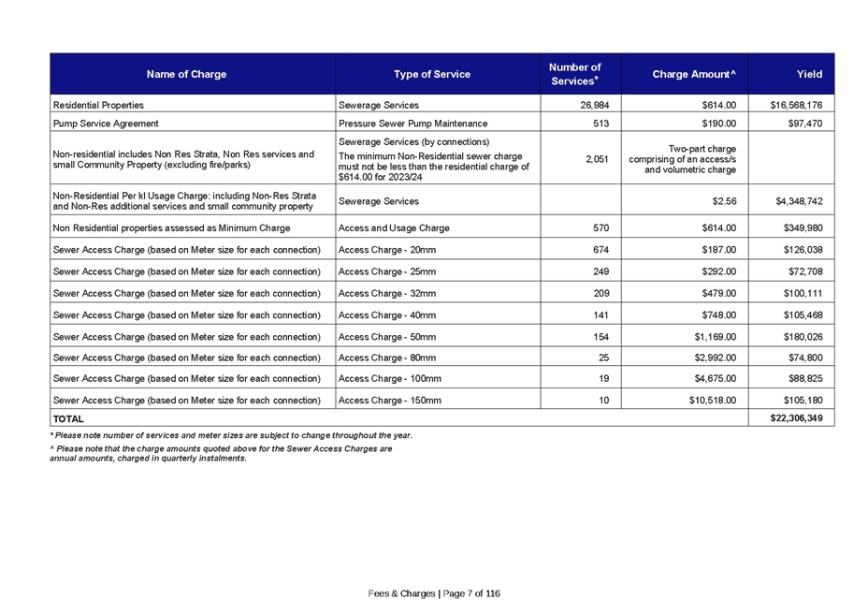
Task: Click the 'Two-part charge' description cell
Action: pos(683,159)
